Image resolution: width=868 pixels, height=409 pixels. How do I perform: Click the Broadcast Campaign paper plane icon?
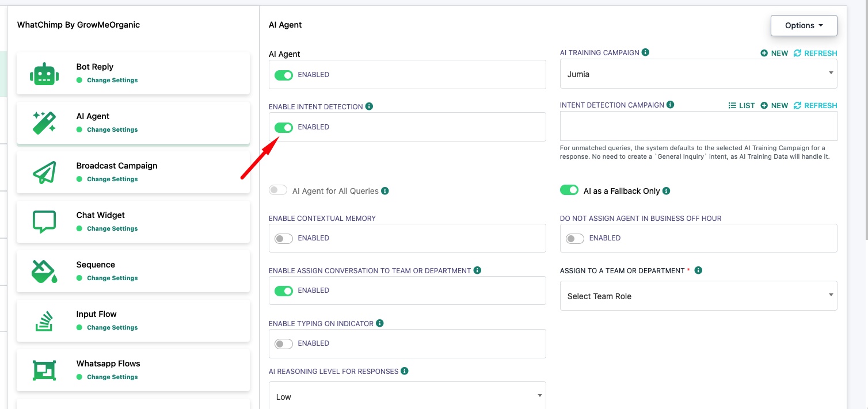pyautogui.click(x=44, y=173)
